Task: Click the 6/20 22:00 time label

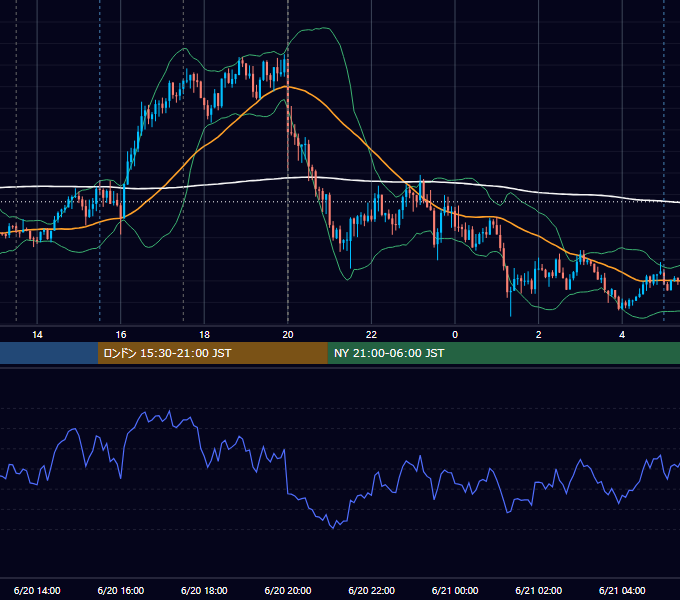Action: click(x=372, y=590)
